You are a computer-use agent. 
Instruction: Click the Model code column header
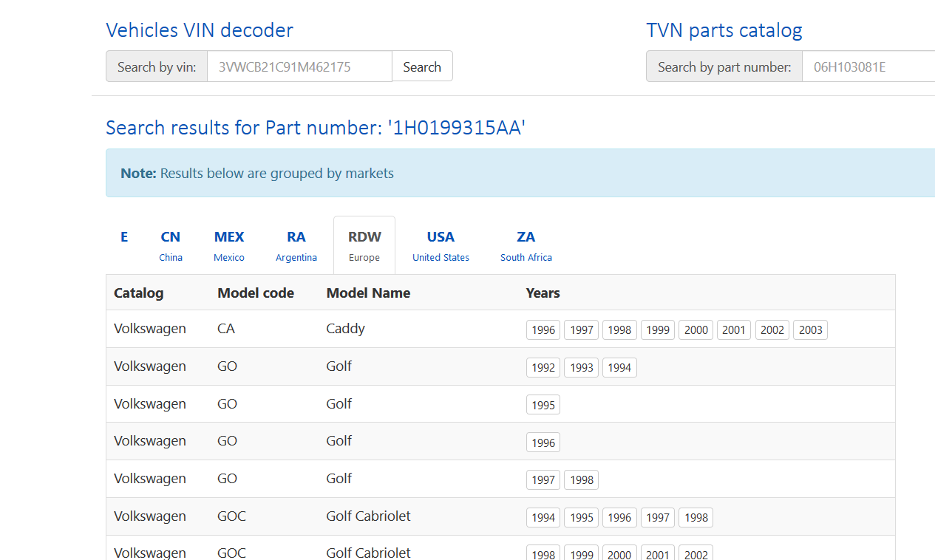[256, 293]
